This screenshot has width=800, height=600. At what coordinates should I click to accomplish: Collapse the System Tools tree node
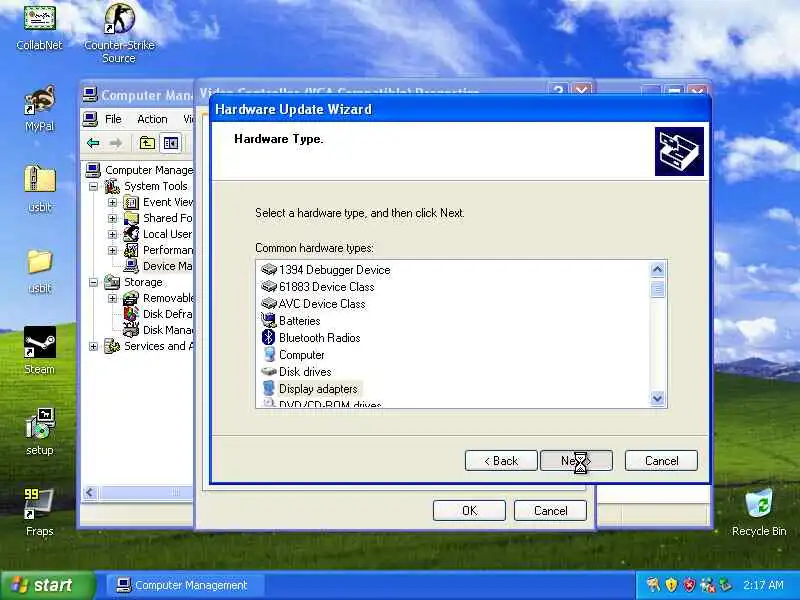[93, 187]
